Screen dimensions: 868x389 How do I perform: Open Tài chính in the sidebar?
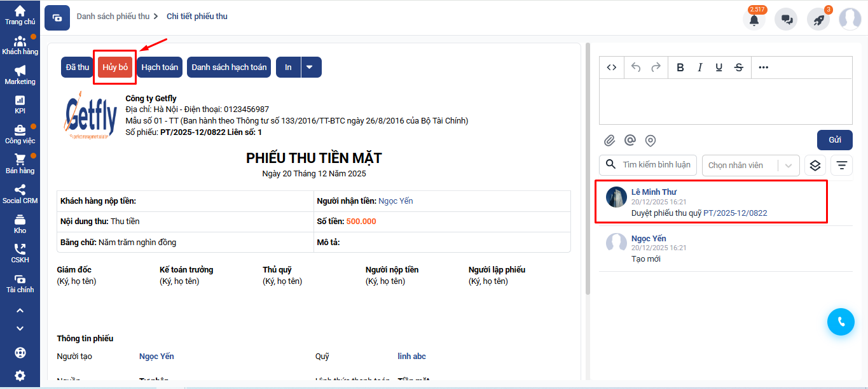(20, 283)
